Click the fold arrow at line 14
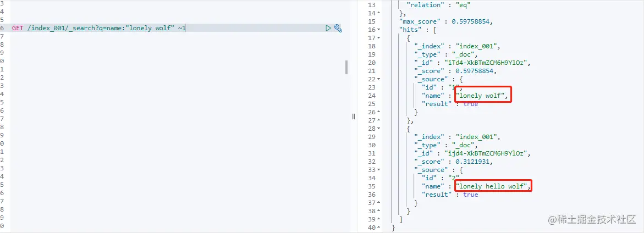The image size is (644, 233). [x=379, y=14]
